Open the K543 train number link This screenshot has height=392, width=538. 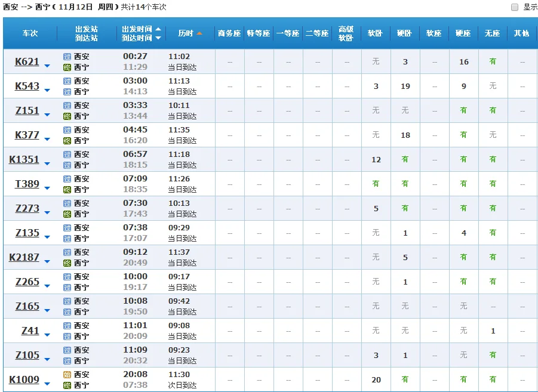click(x=27, y=85)
